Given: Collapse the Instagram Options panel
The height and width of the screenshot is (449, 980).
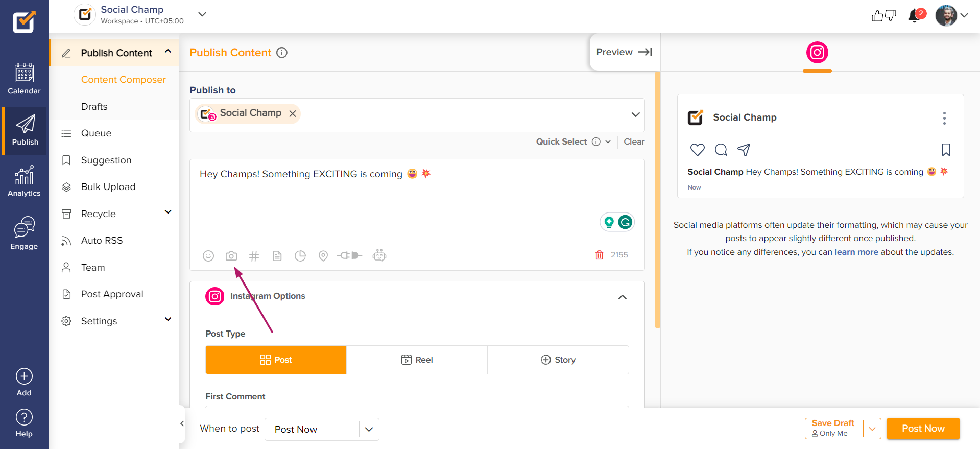Looking at the screenshot, I should [x=623, y=297].
